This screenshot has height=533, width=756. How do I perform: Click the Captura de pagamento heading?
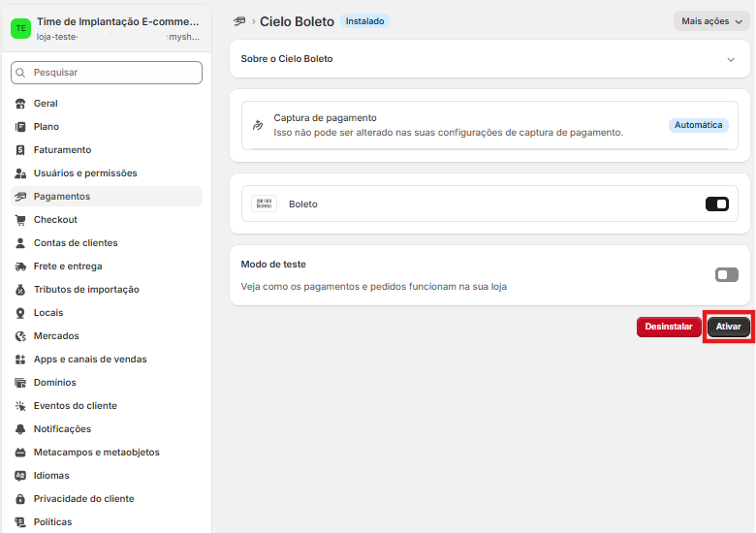point(325,118)
